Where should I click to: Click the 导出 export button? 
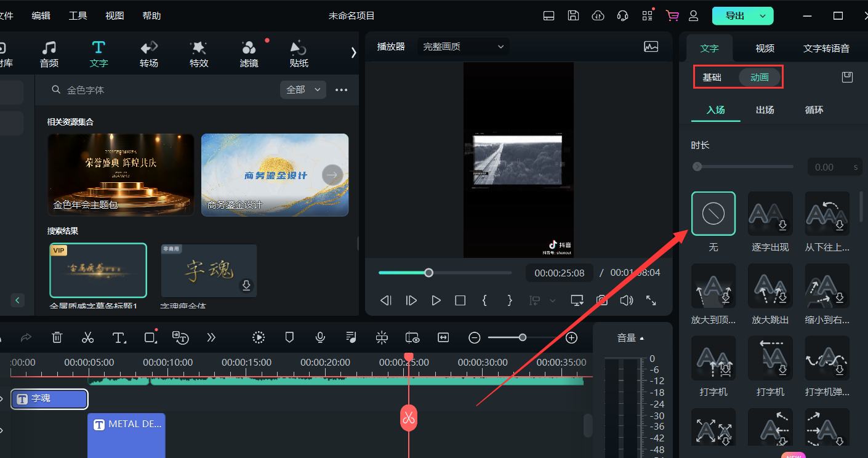[734, 16]
